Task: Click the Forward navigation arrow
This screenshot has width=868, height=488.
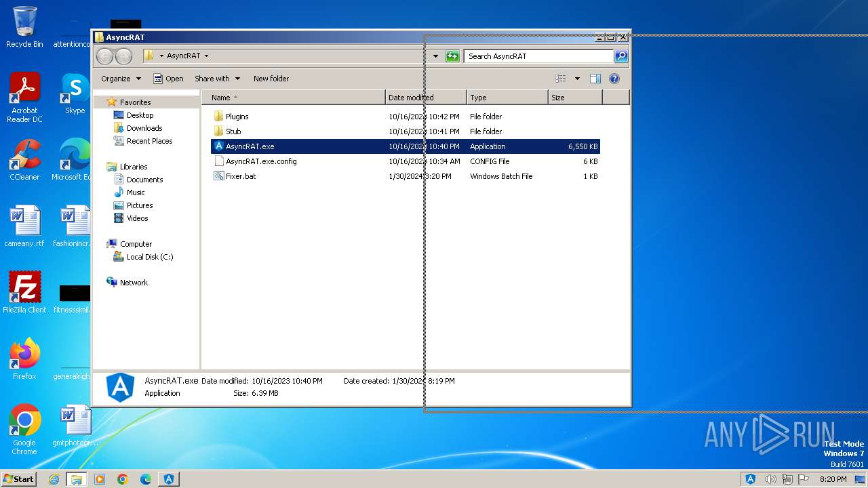Action: click(123, 56)
